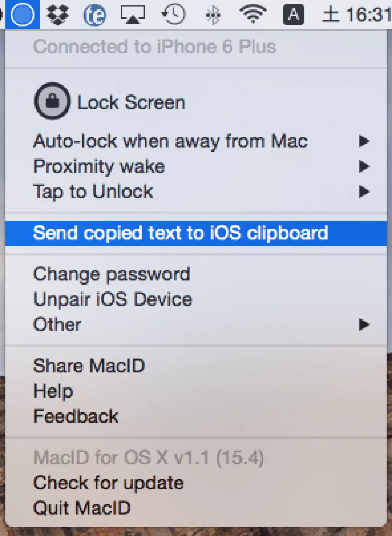The height and width of the screenshot is (536, 392).
Task: Click the Wi-Fi status icon
Action: click(253, 14)
